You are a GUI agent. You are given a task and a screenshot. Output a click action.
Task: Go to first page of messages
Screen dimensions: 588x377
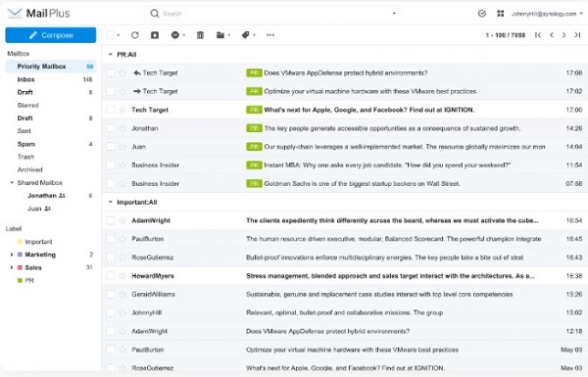538,35
